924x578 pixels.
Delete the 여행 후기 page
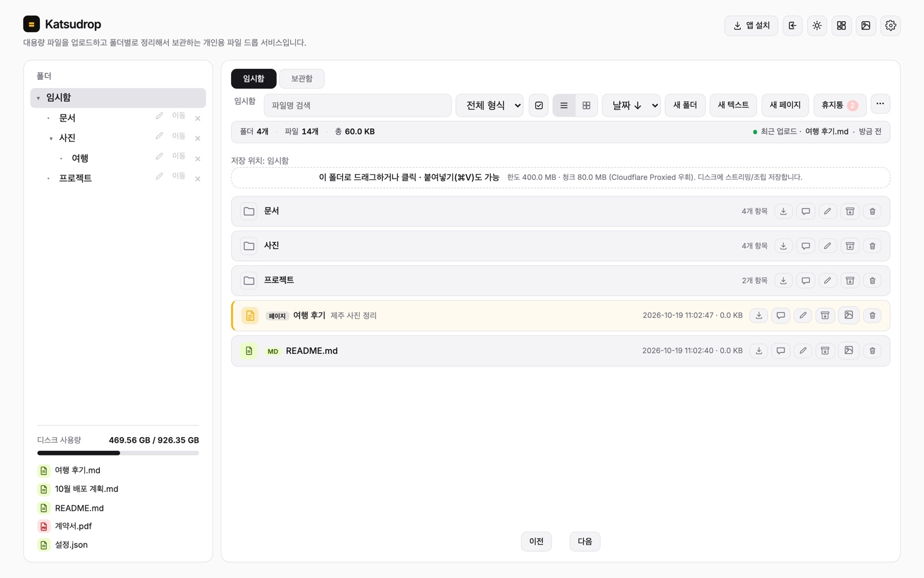click(873, 316)
